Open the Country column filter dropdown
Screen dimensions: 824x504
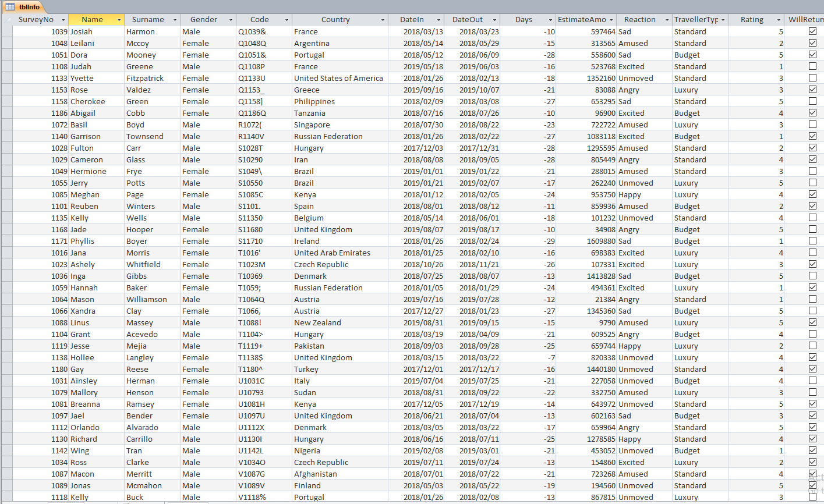click(383, 20)
